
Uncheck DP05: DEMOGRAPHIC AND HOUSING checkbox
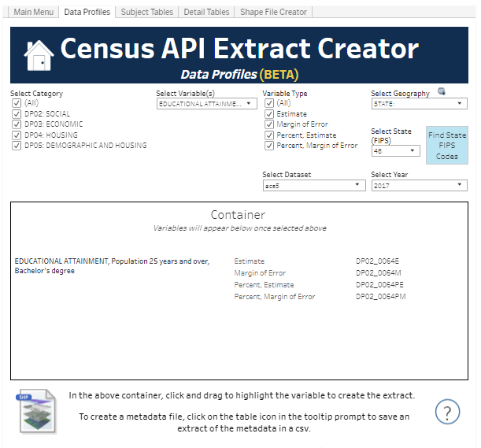tap(17, 146)
